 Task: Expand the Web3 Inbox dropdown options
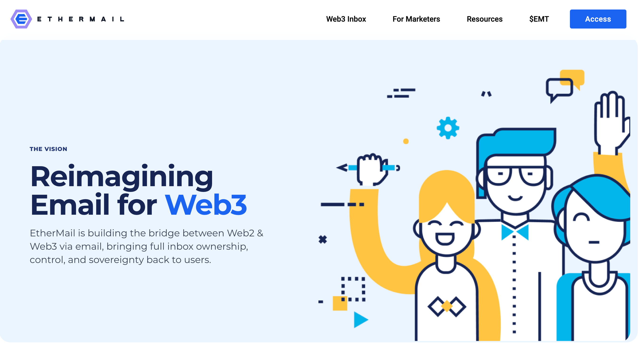pyautogui.click(x=346, y=19)
